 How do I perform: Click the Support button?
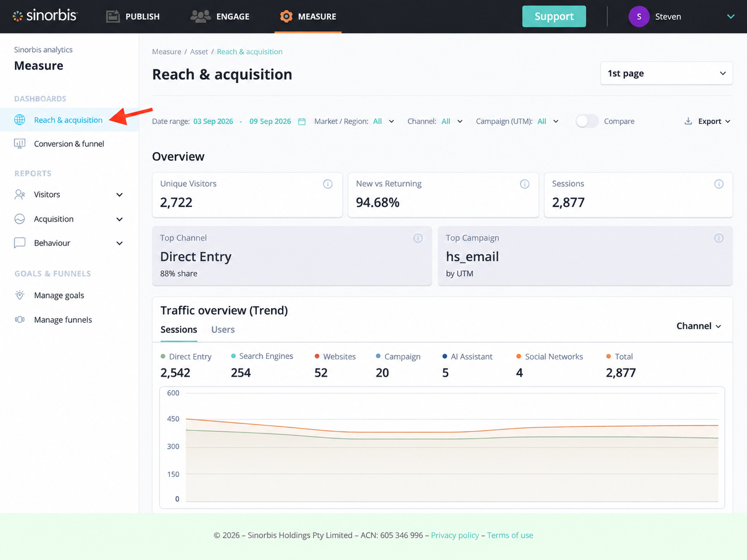(x=554, y=17)
